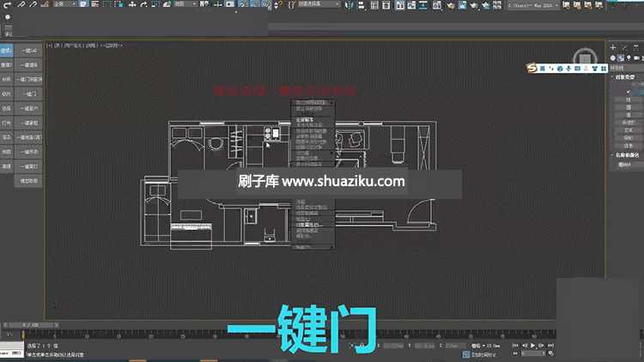644x362 pixels.
Task: Click the Select and Place icon
Action: [x=167, y=4]
